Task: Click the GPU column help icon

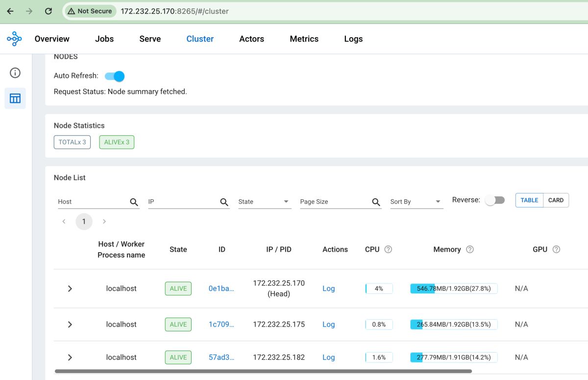Action: pyautogui.click(x=556, y=249)
